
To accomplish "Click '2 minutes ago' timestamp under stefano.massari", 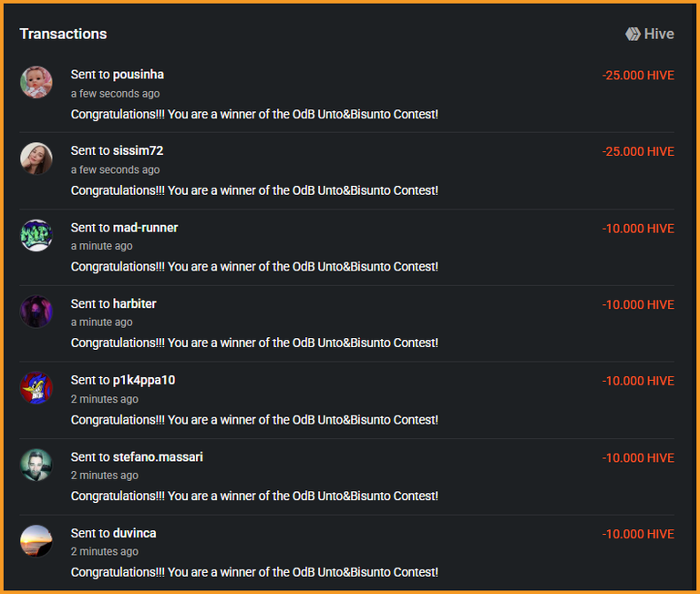I will click(x=105, y=476).
